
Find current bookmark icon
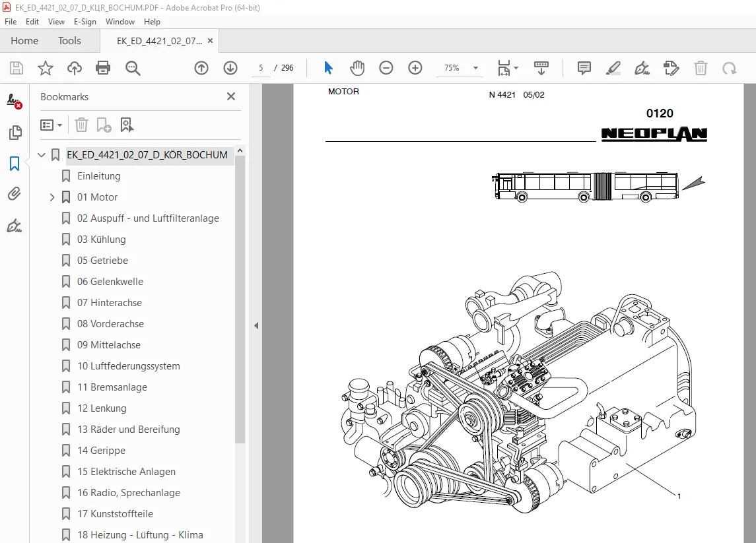pyautogui.click(x=127, y=125)
